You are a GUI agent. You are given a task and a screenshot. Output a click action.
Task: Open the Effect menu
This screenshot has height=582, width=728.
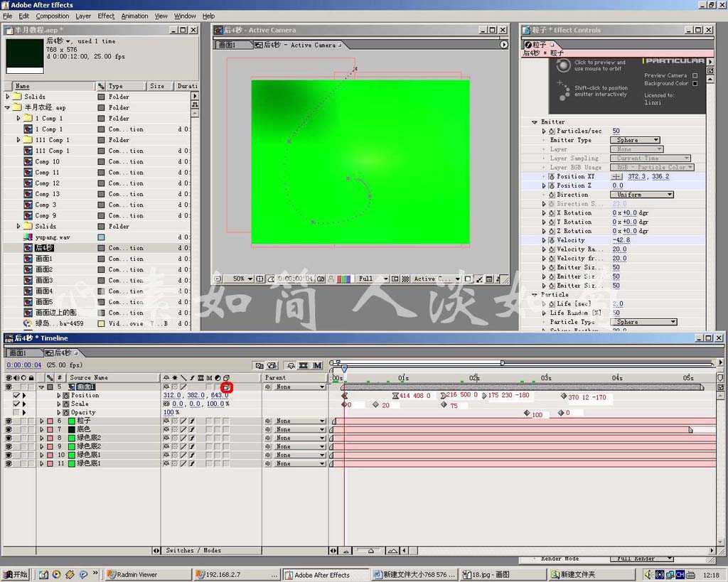tap(106, 16)
